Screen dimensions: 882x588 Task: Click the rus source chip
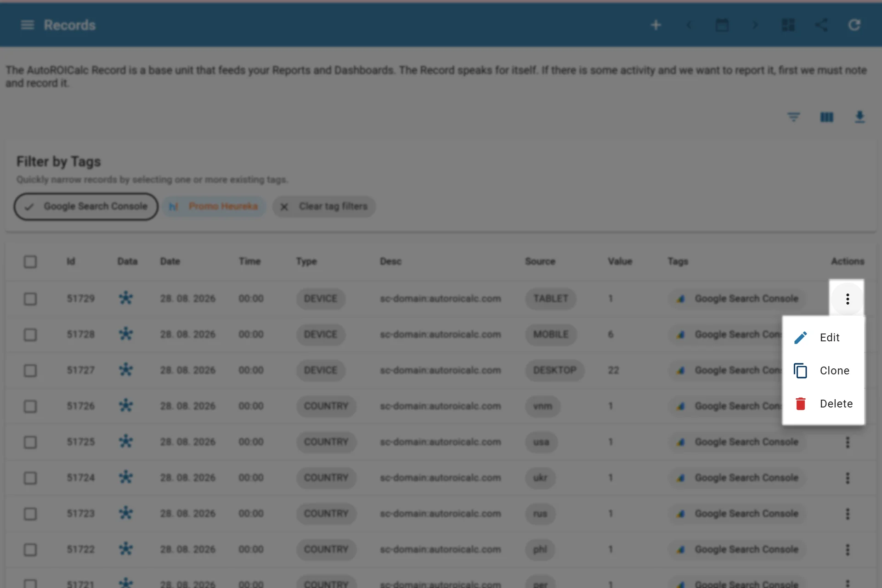click(540, 514)
